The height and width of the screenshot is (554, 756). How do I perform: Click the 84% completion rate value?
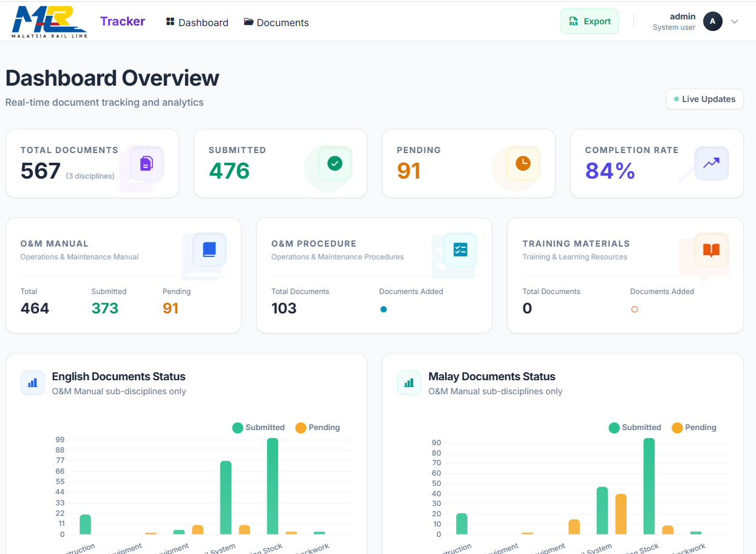(610, 171)
